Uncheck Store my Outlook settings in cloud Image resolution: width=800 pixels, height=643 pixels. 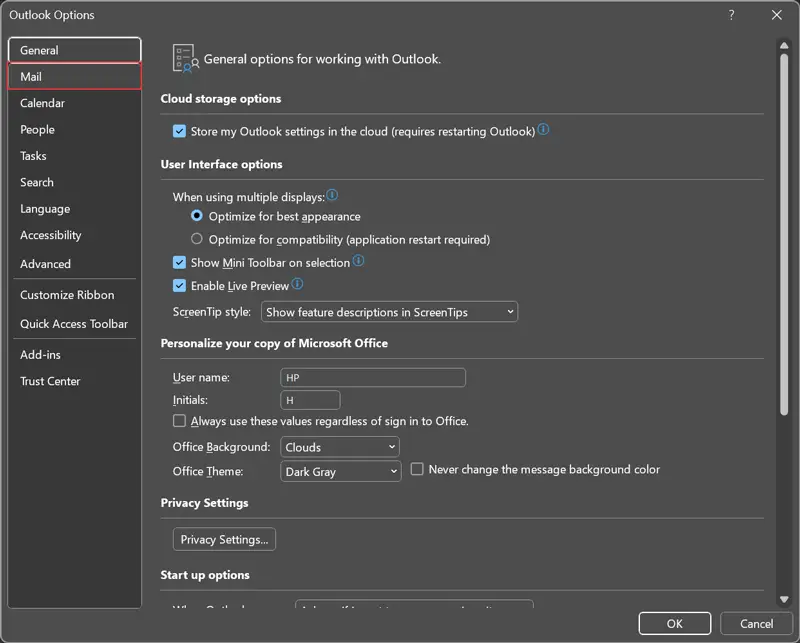180,132
